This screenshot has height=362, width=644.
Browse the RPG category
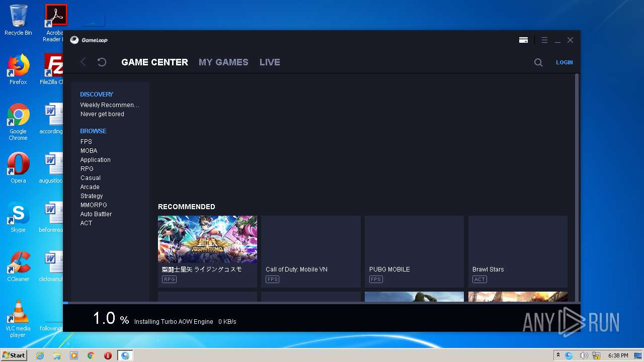pos(87,169)
